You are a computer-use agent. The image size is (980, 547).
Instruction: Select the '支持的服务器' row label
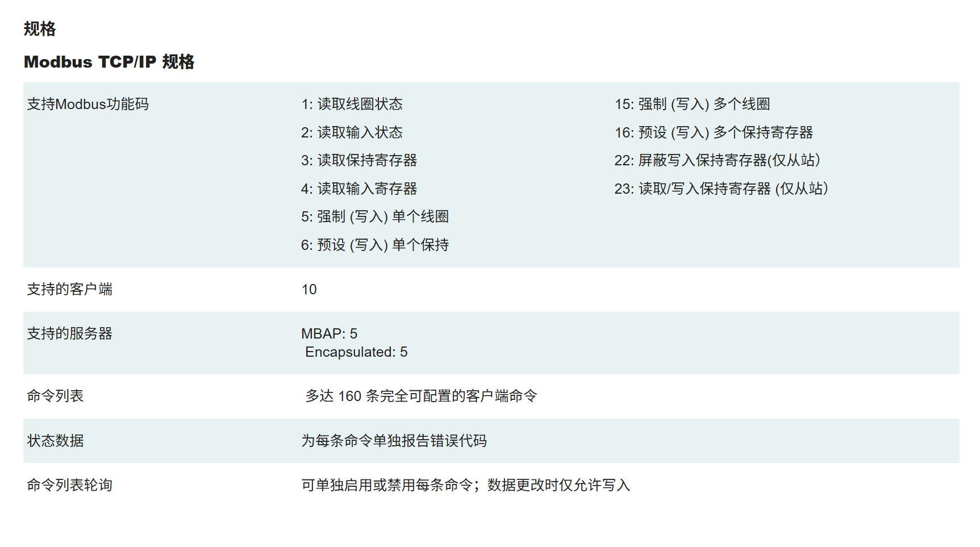[x=70, y=334]
